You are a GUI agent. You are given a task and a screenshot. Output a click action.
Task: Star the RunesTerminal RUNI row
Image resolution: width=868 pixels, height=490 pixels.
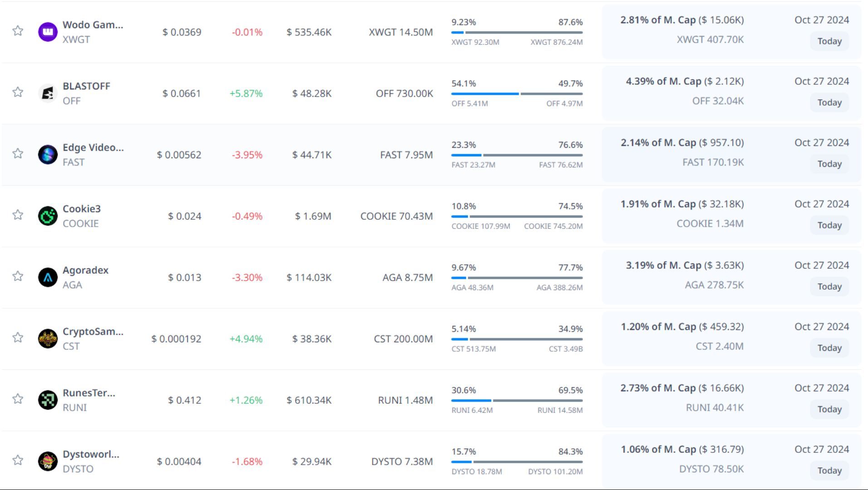pos(18,399)
